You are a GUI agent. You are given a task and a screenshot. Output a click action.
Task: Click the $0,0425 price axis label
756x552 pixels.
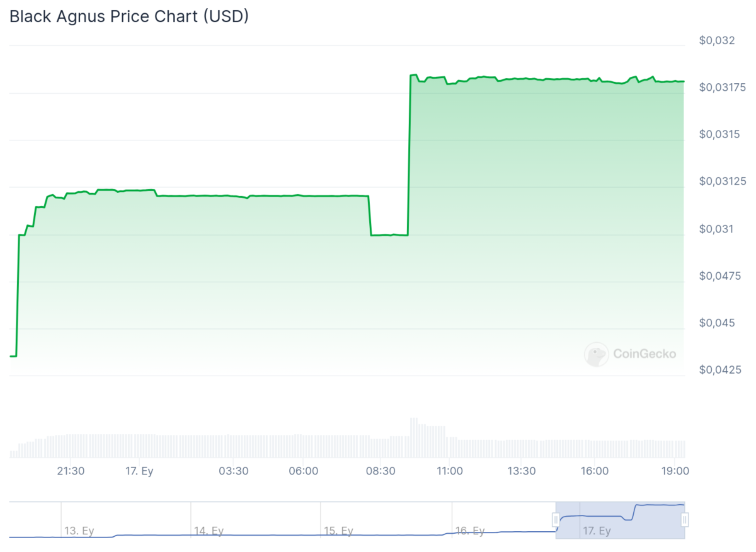click(x=719, y=369)
